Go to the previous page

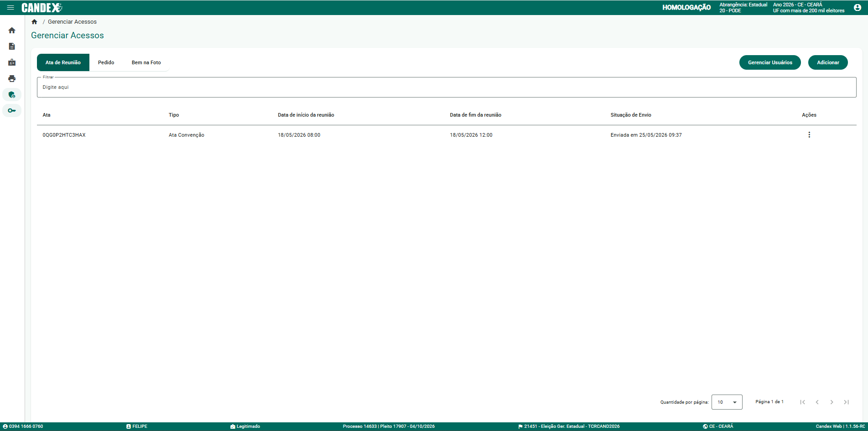(x=817, y=402)
